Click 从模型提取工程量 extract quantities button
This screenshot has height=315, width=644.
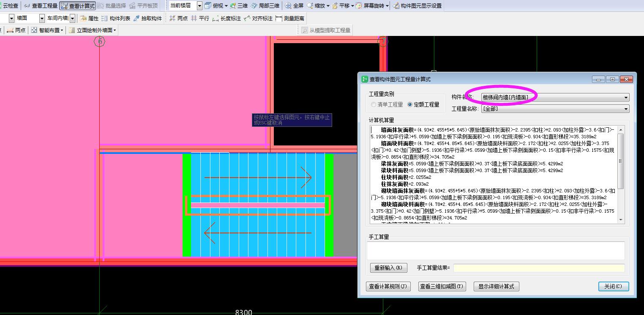(x=325, y=30)
